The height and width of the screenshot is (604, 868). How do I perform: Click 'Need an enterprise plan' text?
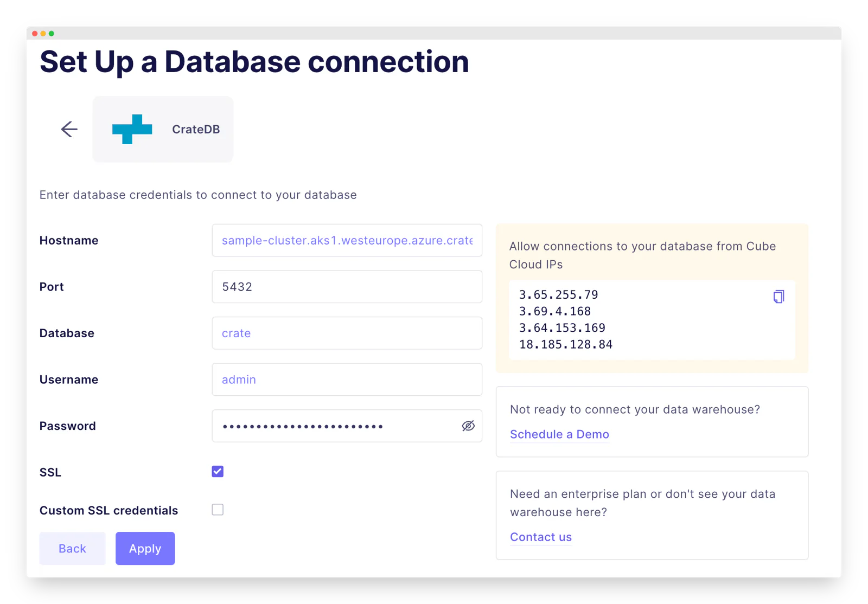642,503
